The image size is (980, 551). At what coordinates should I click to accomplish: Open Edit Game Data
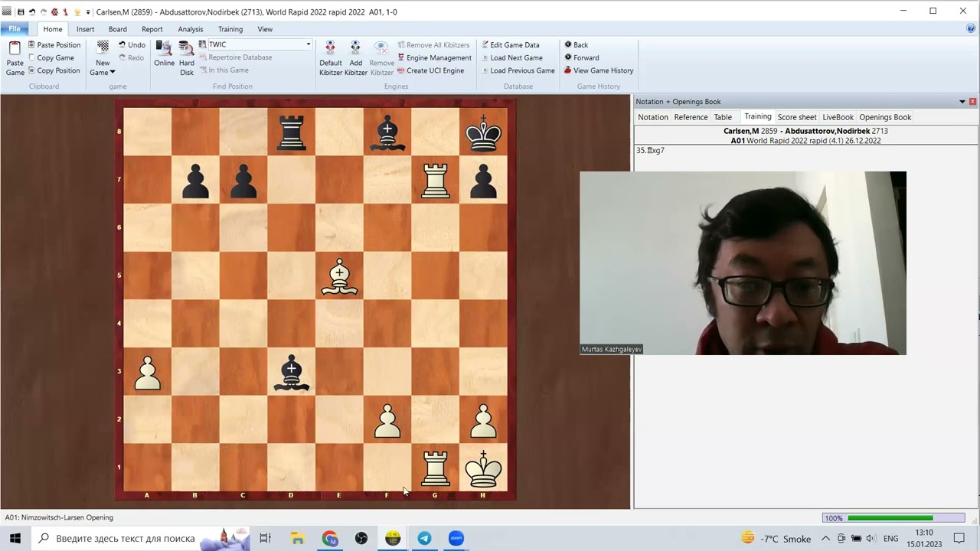pos(510,44)
